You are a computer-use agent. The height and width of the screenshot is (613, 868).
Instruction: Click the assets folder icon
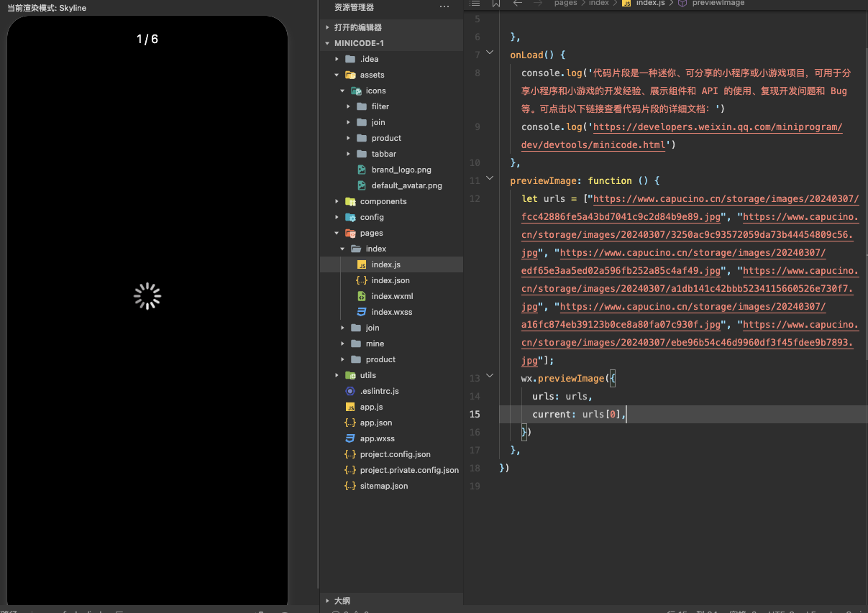[350, 75]
